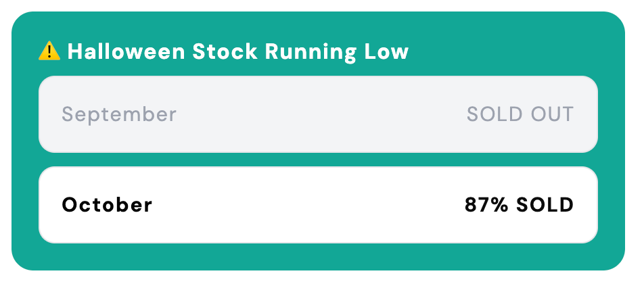The image size is (644, 284).
Task: Select the greyed-out September row
Action: click(318, 114)
